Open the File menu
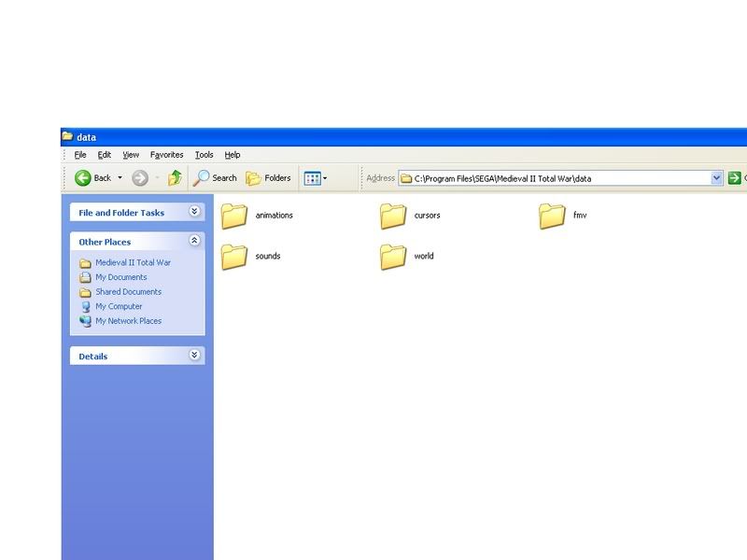 (x=80, y=154)
